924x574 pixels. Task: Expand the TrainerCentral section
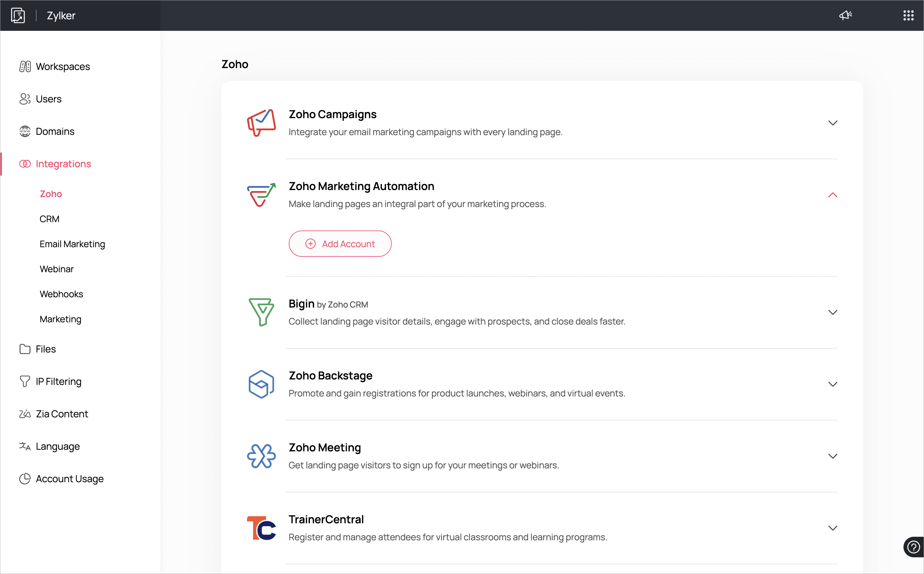[x=832, y=528]
